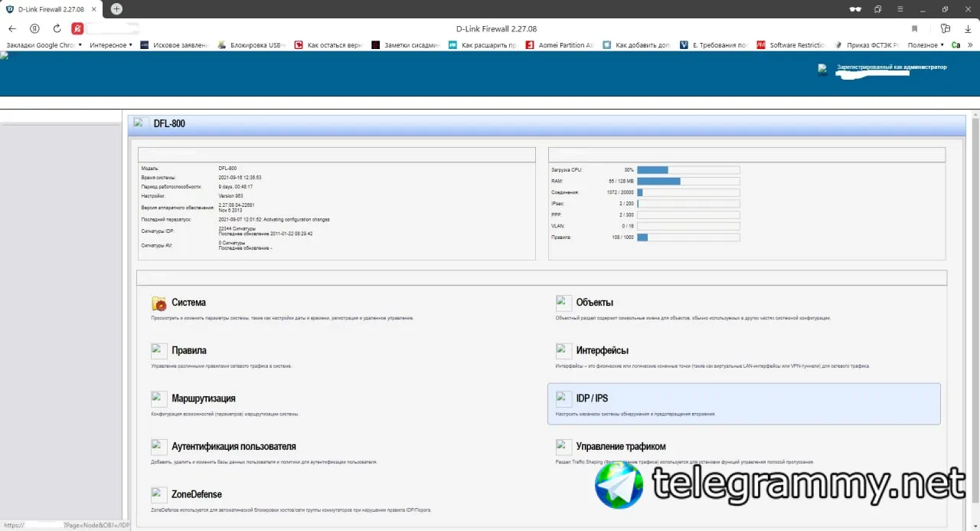This screenshot has width=980, height=531.
Task: Open the Управление трафиком section
Action: (621, 446)
